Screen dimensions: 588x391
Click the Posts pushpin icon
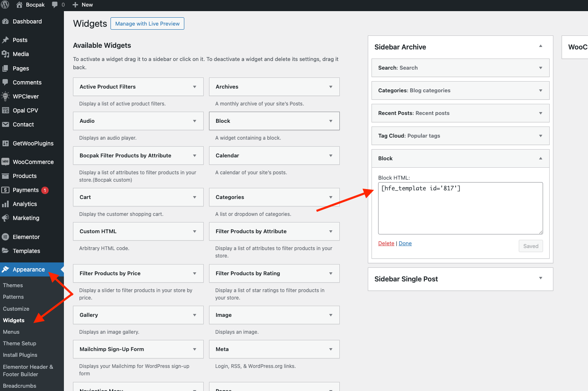[5, 40]
